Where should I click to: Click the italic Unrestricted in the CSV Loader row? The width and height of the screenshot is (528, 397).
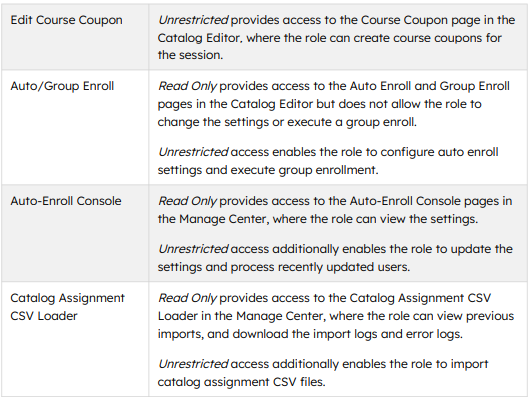pyautogui.click(x=193, y=364)
